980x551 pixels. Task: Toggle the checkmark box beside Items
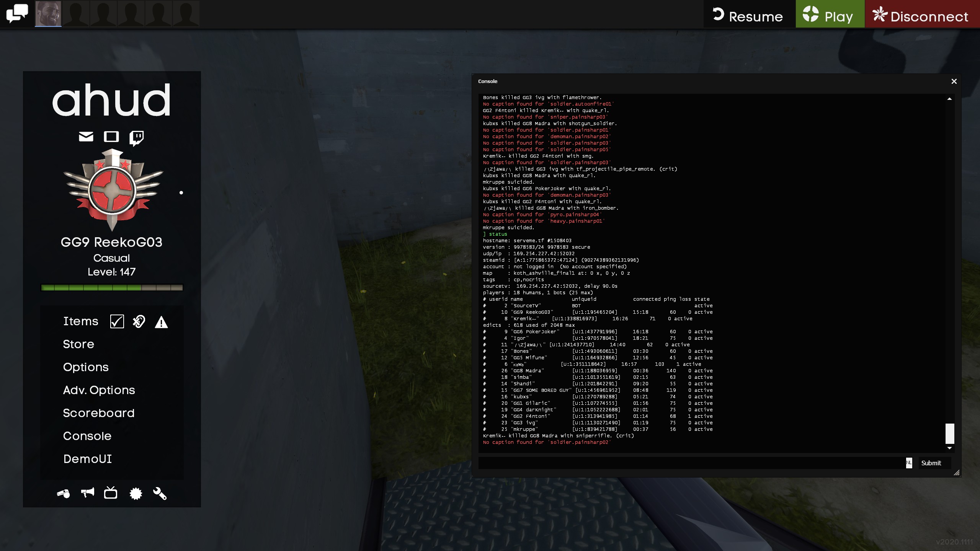coord(117,321)
